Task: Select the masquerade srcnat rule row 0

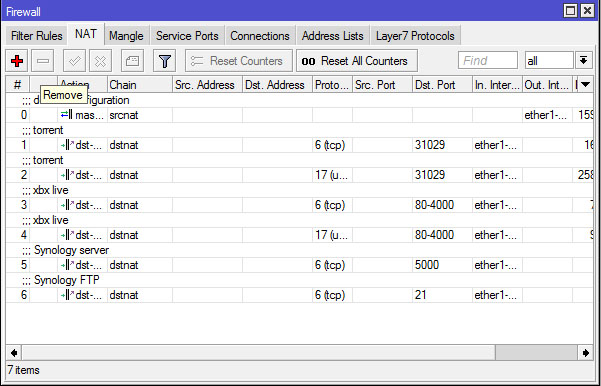Action: click(299, 115)
